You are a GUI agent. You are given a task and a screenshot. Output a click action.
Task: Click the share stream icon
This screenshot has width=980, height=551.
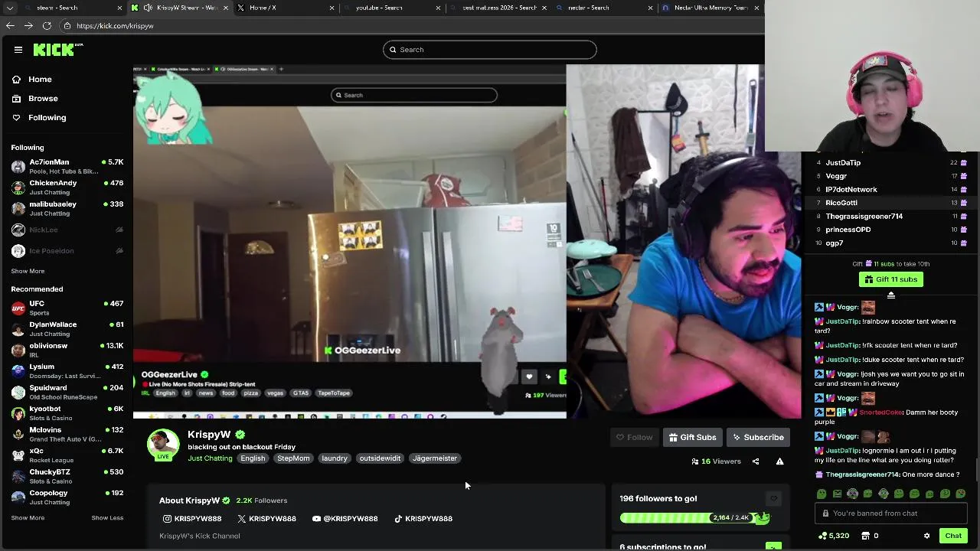(756, 461)
